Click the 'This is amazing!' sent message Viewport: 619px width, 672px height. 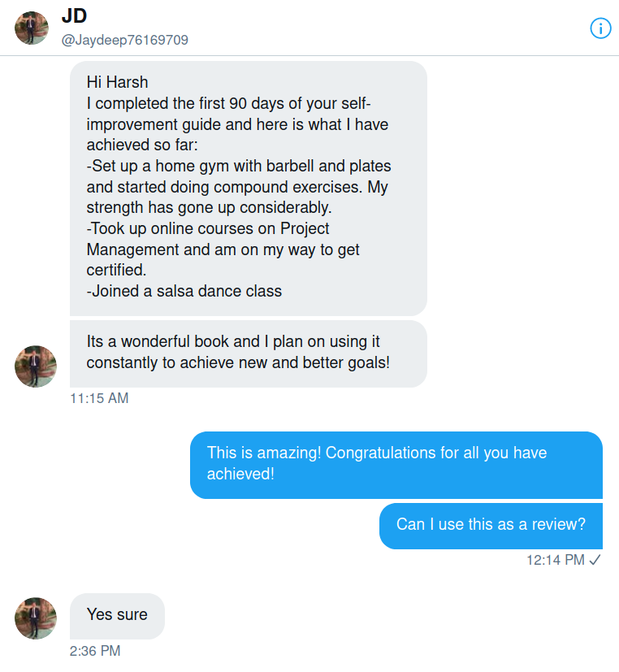(x=396, y=464)
